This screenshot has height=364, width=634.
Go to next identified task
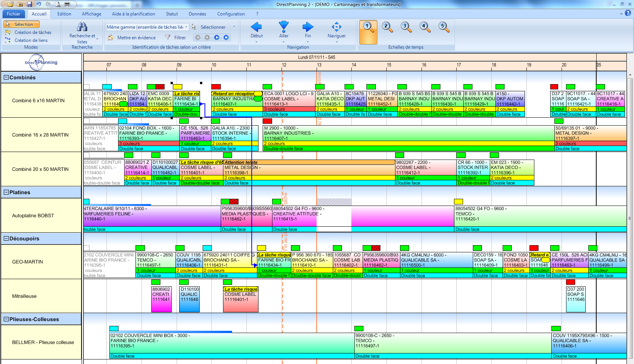click(x=217, y=37)
